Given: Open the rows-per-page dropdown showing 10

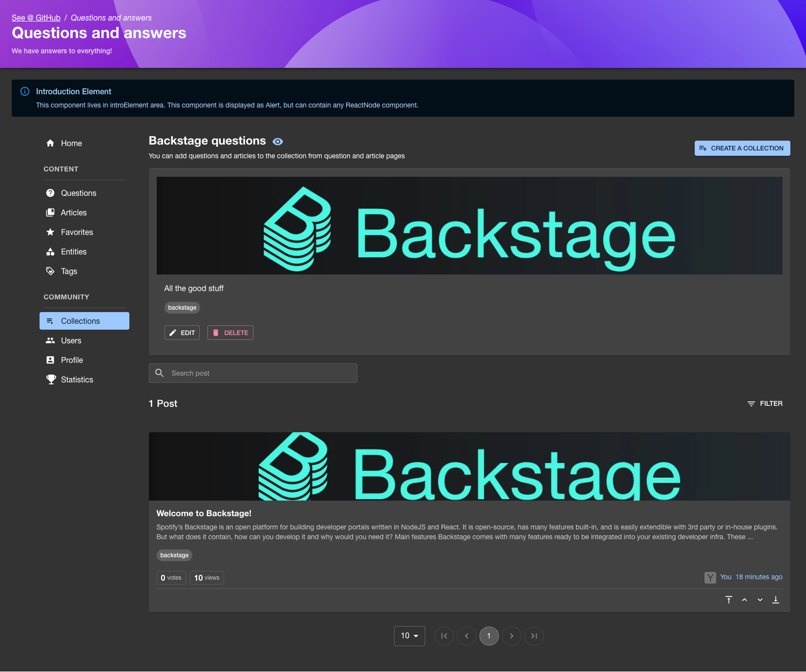Looking at the screenshot, I should point(410,636).
